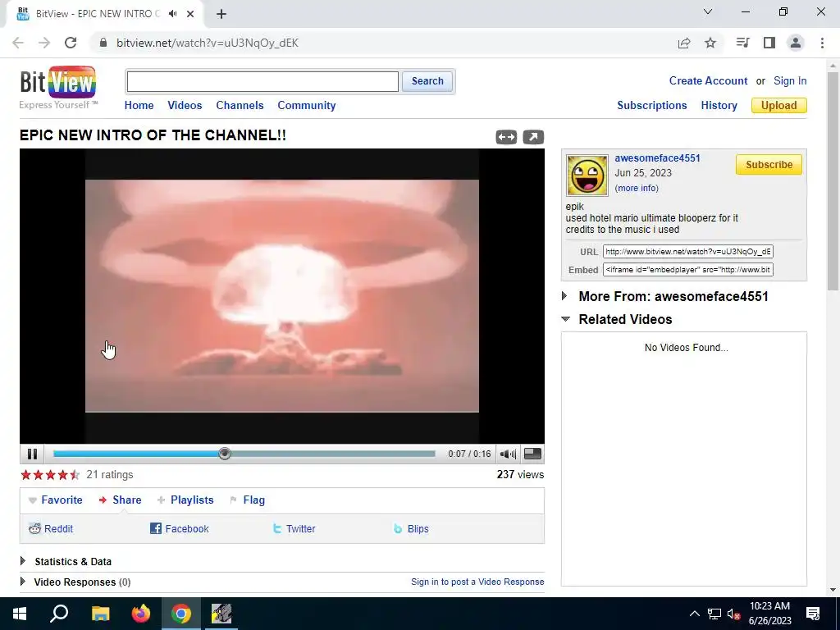The width and height of the screenshot is (840, 630).
Task: Go to BitView home via the logo
Action: click(58, 87)
